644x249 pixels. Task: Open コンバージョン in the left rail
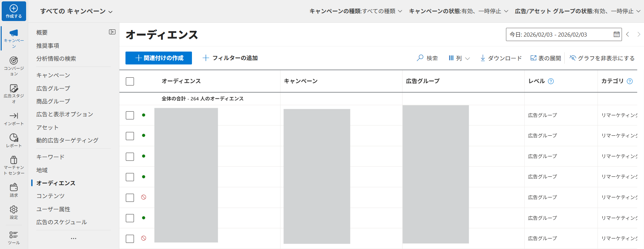point(14,61)
